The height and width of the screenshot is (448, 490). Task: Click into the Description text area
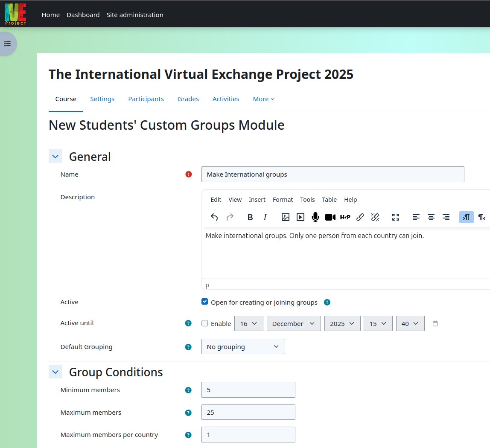[346, 253]
